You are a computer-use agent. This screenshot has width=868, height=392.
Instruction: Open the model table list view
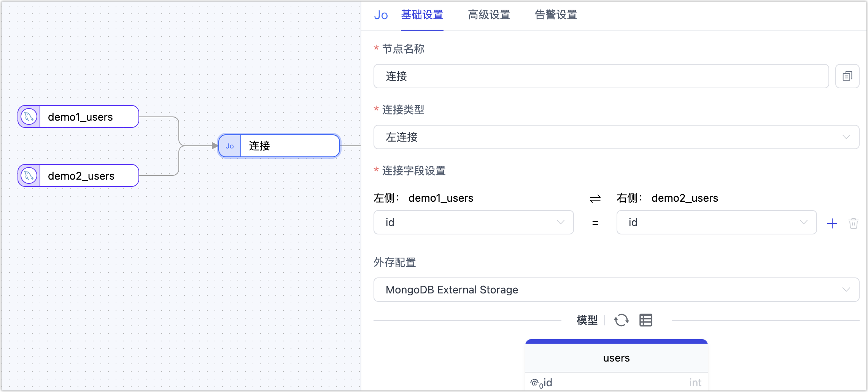[x=645, y=320]
